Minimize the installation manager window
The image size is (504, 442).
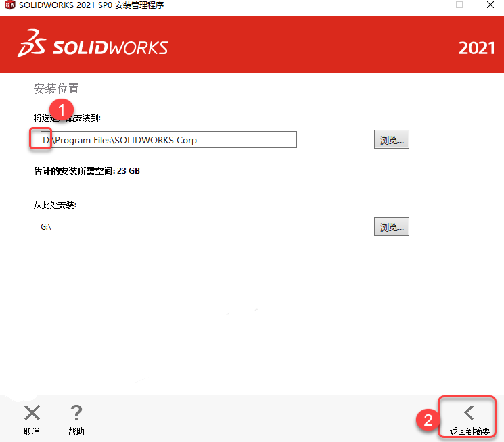(x=429, y=5)
